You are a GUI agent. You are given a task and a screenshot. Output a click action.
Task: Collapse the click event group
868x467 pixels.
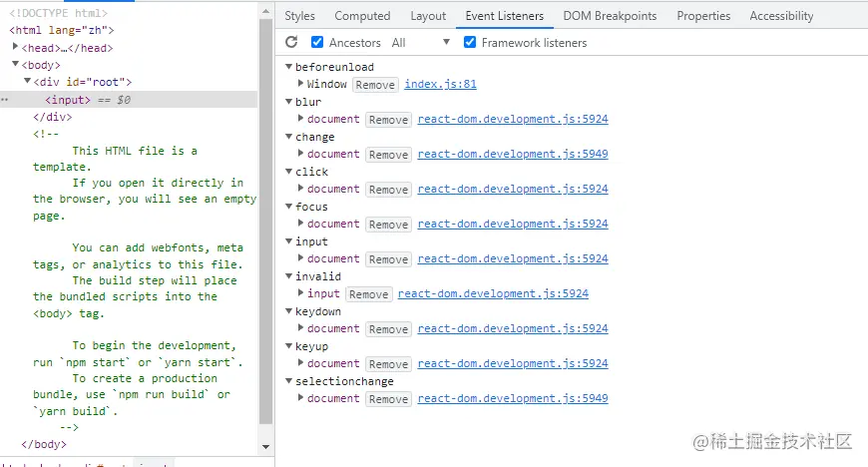click(288, 172)
